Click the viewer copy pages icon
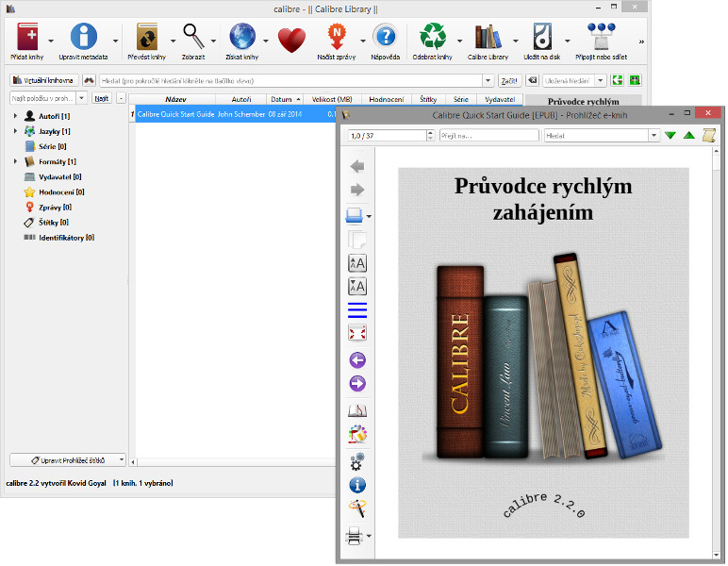Image resolution: width=728 pixels, height=566 pixels. point(357,240)
